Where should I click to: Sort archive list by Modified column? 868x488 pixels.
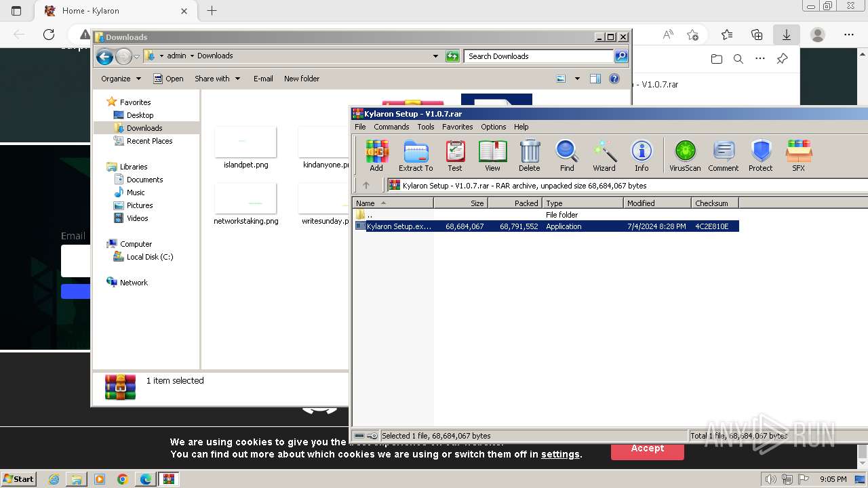point(657,203)
